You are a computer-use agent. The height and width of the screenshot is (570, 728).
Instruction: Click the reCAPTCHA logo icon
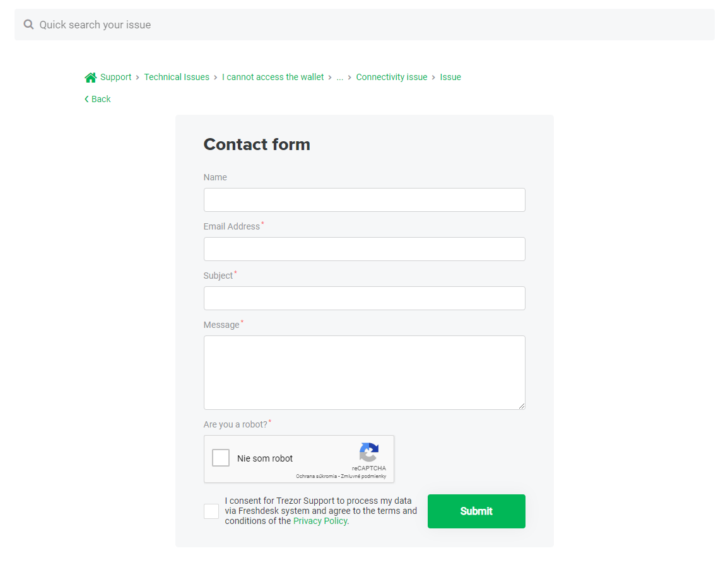tap(369, 452)
